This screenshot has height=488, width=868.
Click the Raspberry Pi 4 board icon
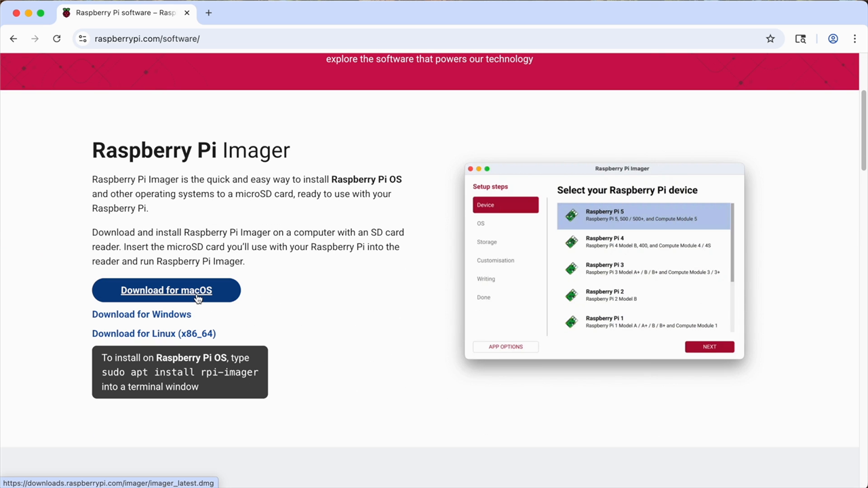(572, 242)
